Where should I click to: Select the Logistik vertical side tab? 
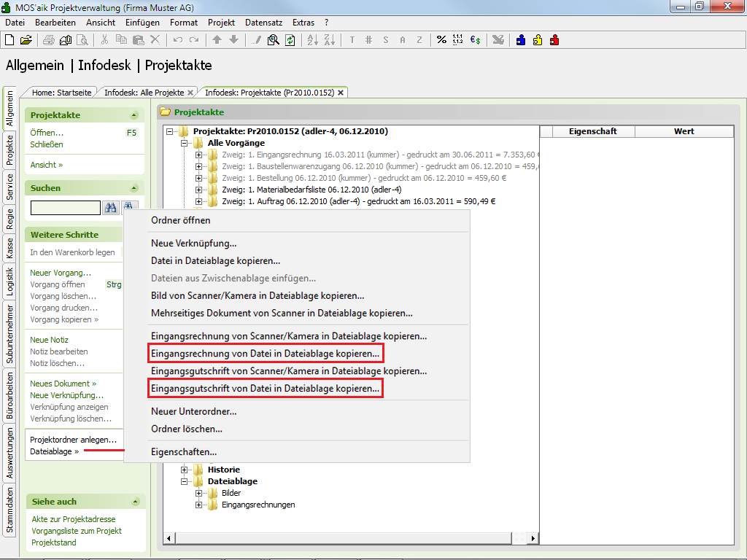9,281
